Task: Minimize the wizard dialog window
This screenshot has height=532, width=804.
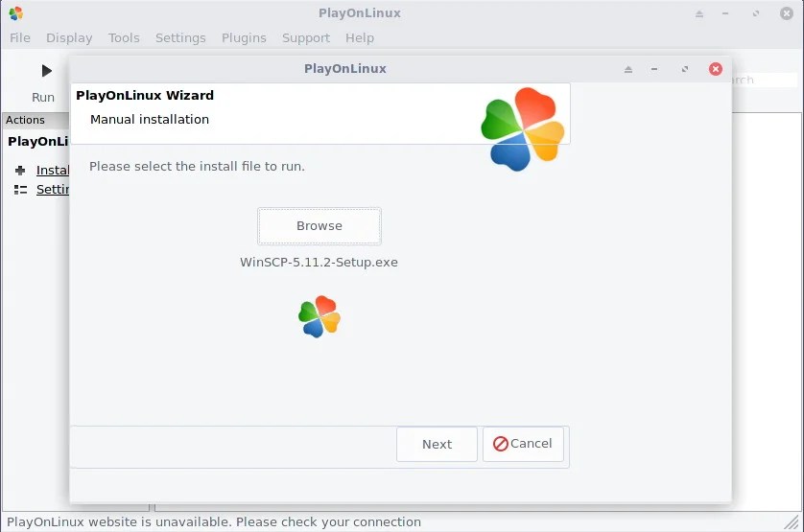Action: [x=654, y=69]
